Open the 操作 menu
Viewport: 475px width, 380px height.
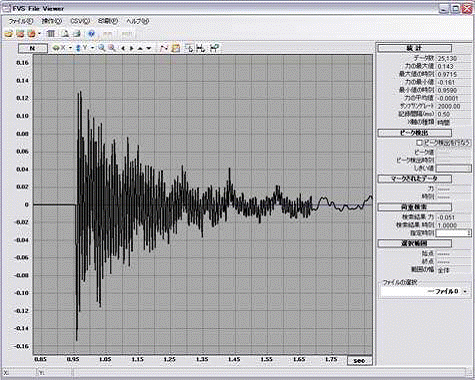click(x=51, y=21)
